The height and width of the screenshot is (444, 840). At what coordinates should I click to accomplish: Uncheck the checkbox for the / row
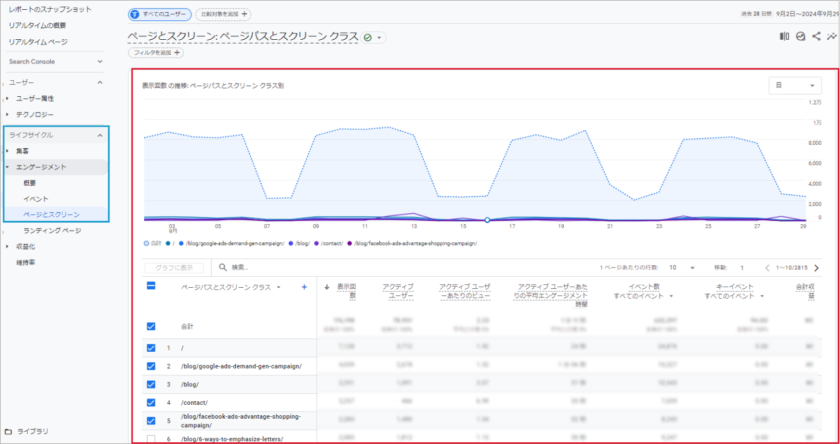tap(151, 348)
